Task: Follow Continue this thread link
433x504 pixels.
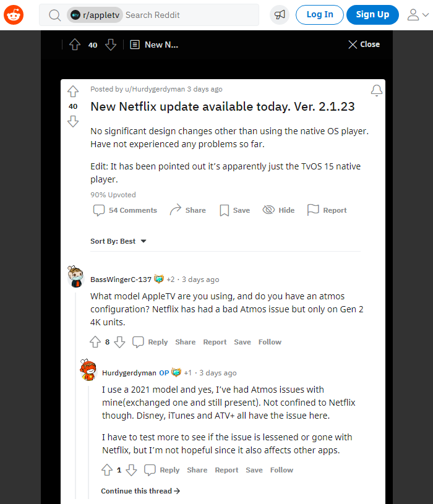Action: click(x=140, y=491)
